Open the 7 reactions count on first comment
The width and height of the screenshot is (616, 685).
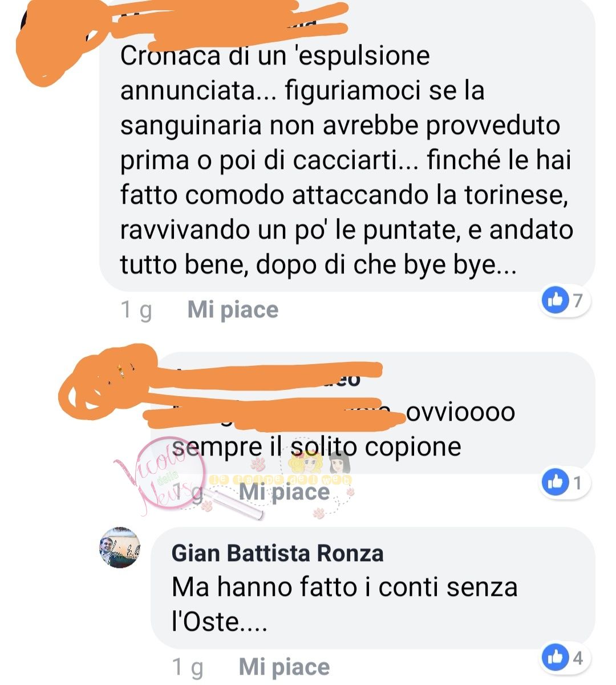point(578,300)
